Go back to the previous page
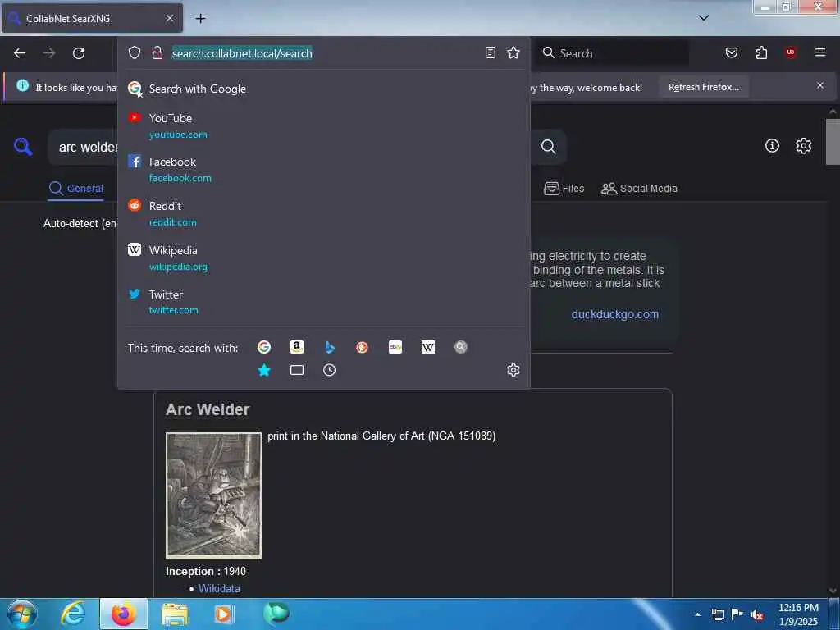The width and height of the screenshot is (840, 630). coord(20,53)
